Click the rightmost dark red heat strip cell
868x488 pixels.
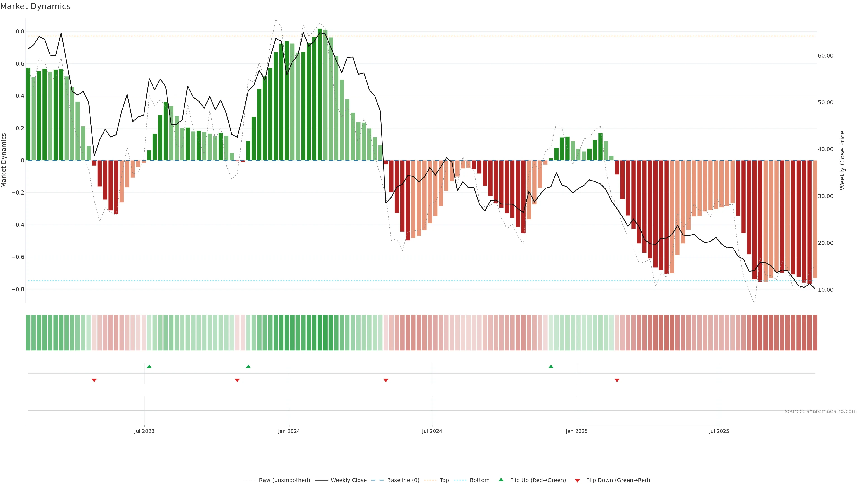(x=815, y=333)
